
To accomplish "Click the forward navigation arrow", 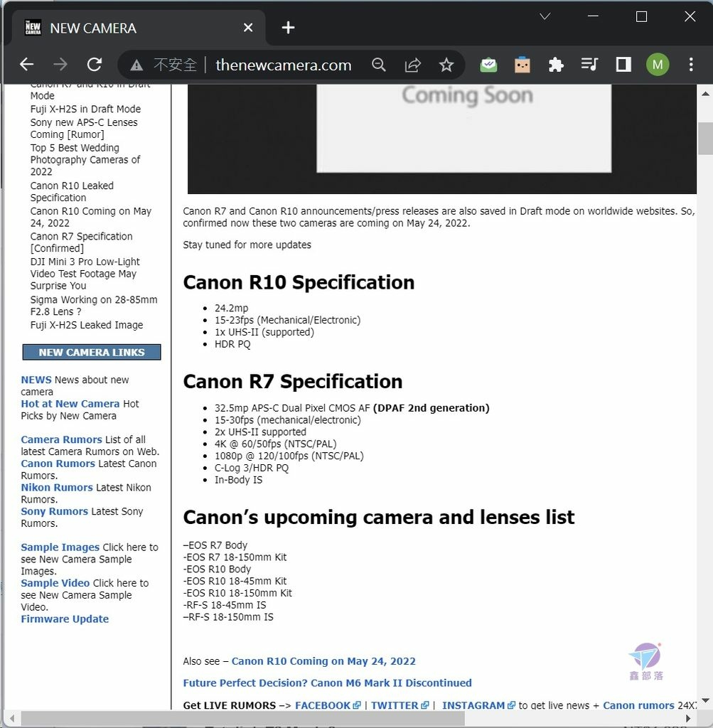I will [60, 64].
